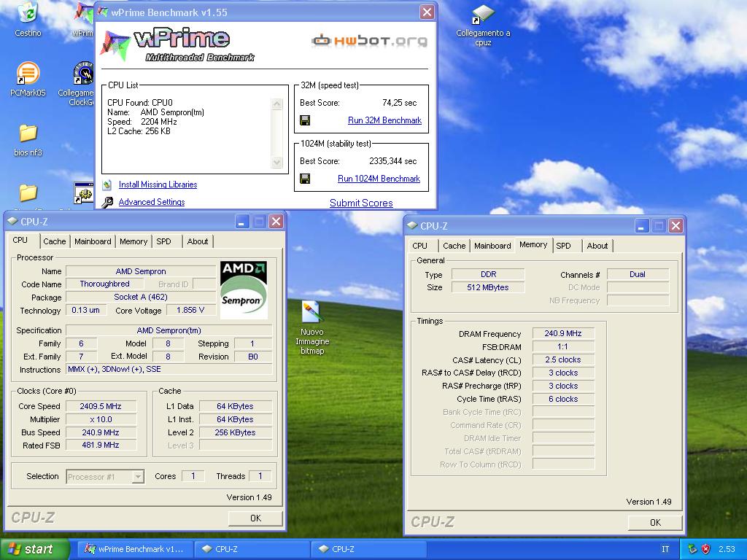Switch to Cache tab in right CPU-Z

click(x=454, y=246)
